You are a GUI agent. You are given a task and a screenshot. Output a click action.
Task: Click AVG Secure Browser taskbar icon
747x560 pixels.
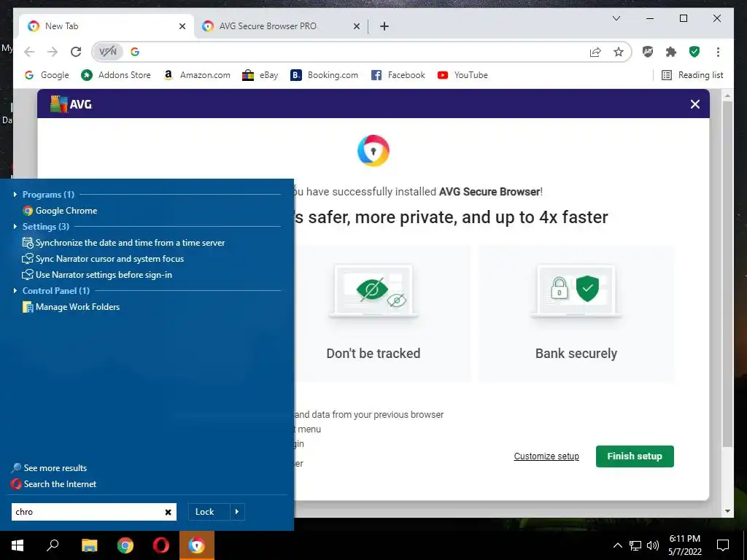(197, 545)
